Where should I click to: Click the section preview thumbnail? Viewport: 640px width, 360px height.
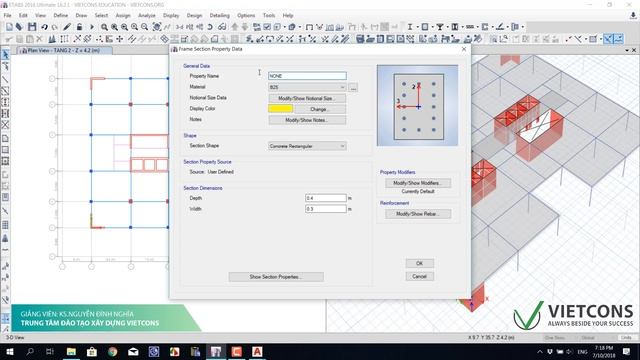pyautogui.click(x=418, y=105)
